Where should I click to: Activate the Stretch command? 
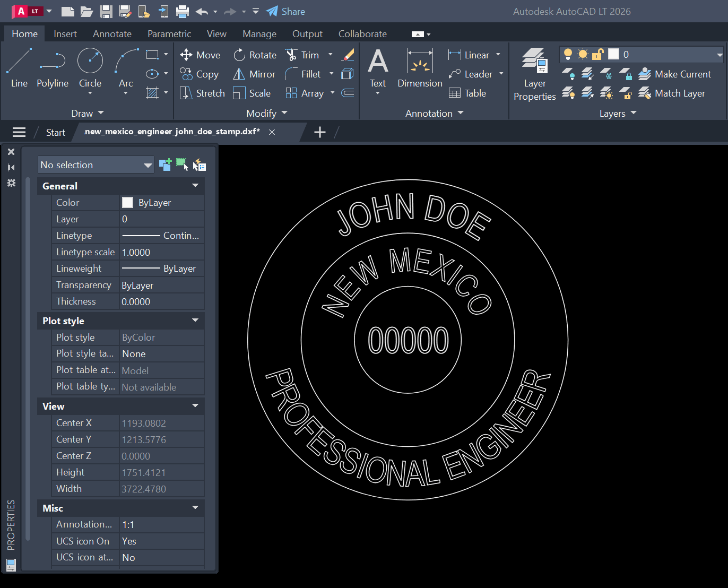click(x=202, y=93)
